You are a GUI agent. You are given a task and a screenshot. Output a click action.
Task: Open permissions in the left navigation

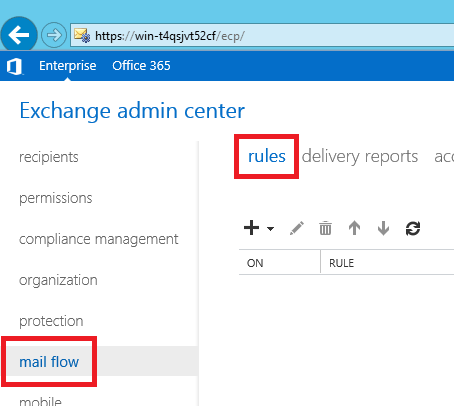coord(56,198)
